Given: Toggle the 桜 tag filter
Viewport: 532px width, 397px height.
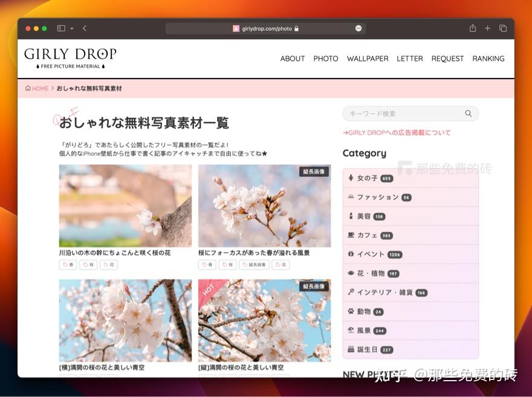Looking at the screenshot, I should coord(88,264).
